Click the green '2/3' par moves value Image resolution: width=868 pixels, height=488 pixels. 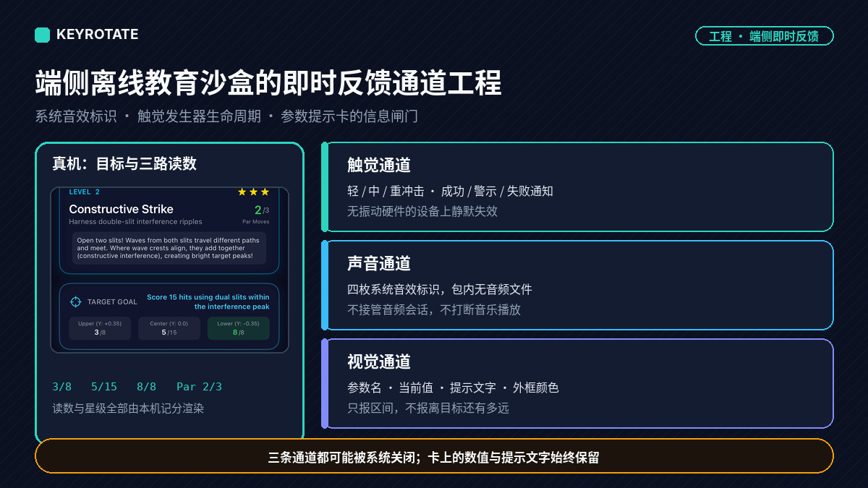point(262,210)
